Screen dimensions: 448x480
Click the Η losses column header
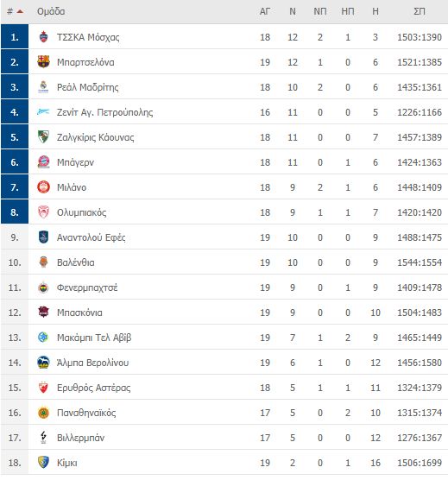tap(375, 11)
